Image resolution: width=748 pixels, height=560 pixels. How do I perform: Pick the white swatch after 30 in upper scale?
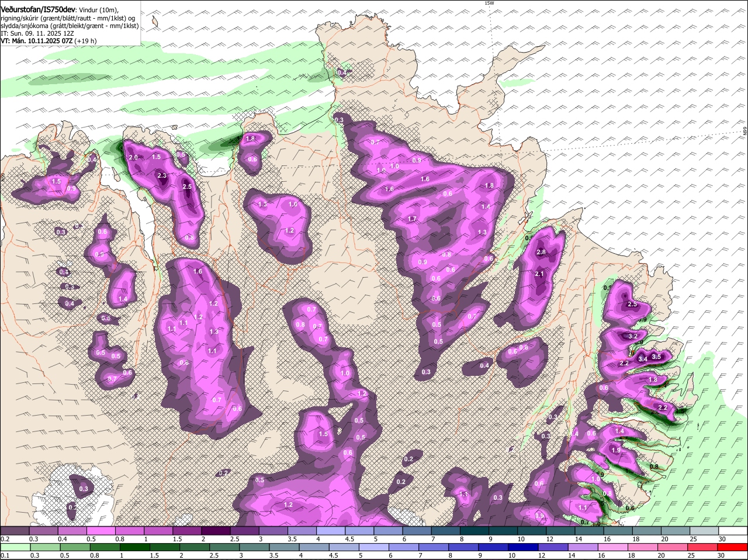click(x=733, y=530)
